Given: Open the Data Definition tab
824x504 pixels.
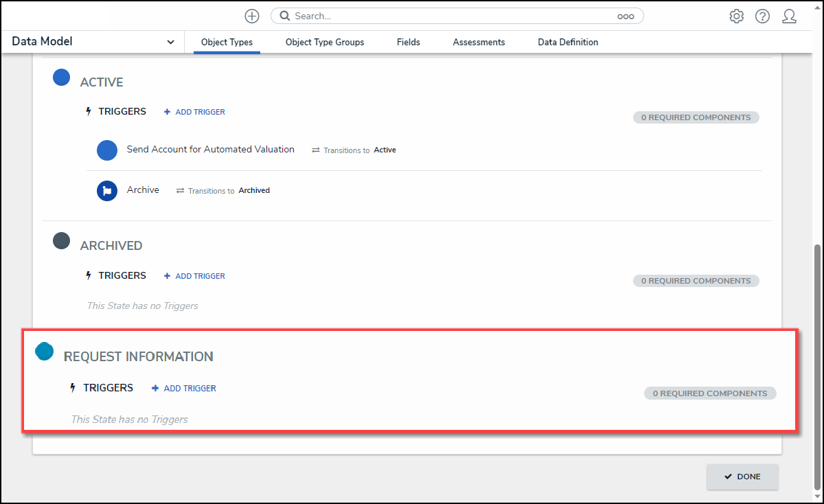Looking at the screenshot, I should (x=568, y=43).
